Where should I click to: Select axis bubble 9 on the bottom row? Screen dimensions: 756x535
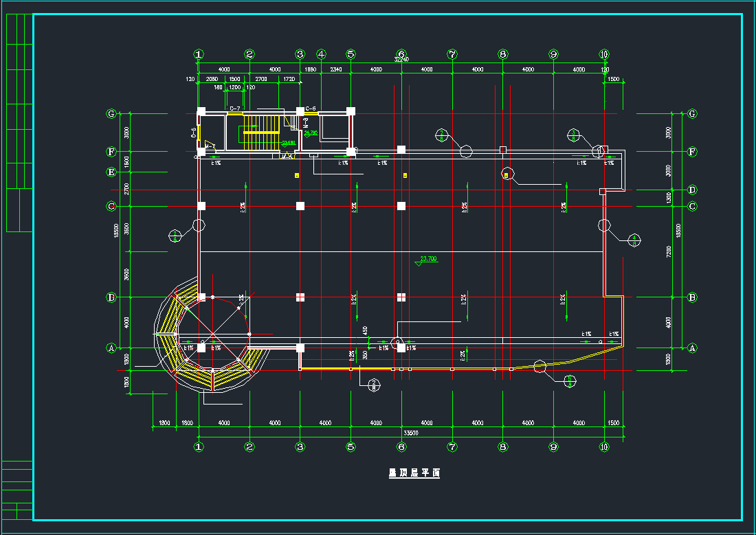(x=553, y=446)
